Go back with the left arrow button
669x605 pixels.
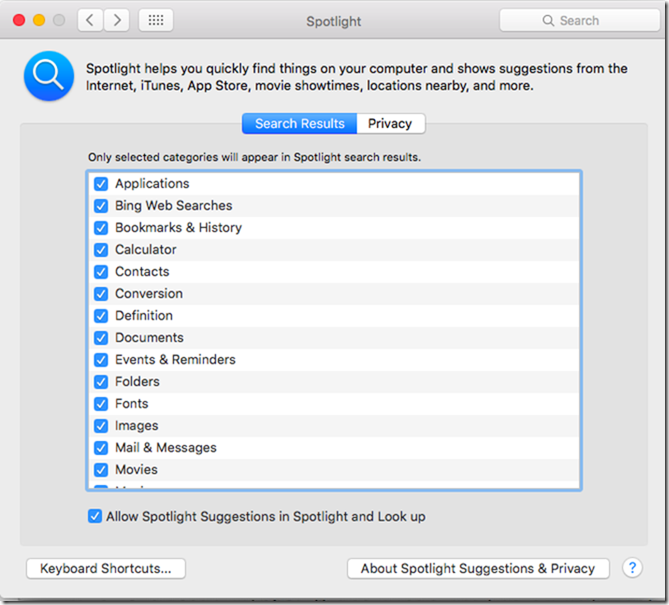pyautogui.click(x=90, y=20)
